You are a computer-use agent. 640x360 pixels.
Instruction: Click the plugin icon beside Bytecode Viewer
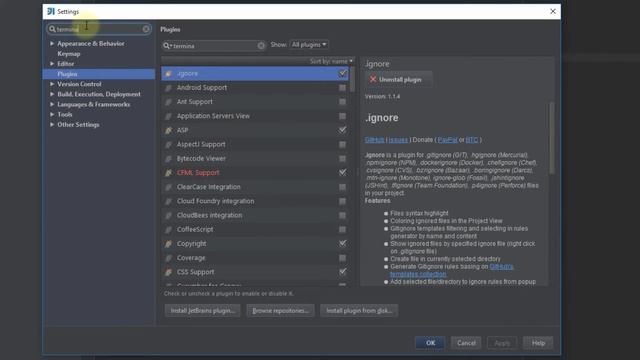pyautogui.click(x=169, y=159)
